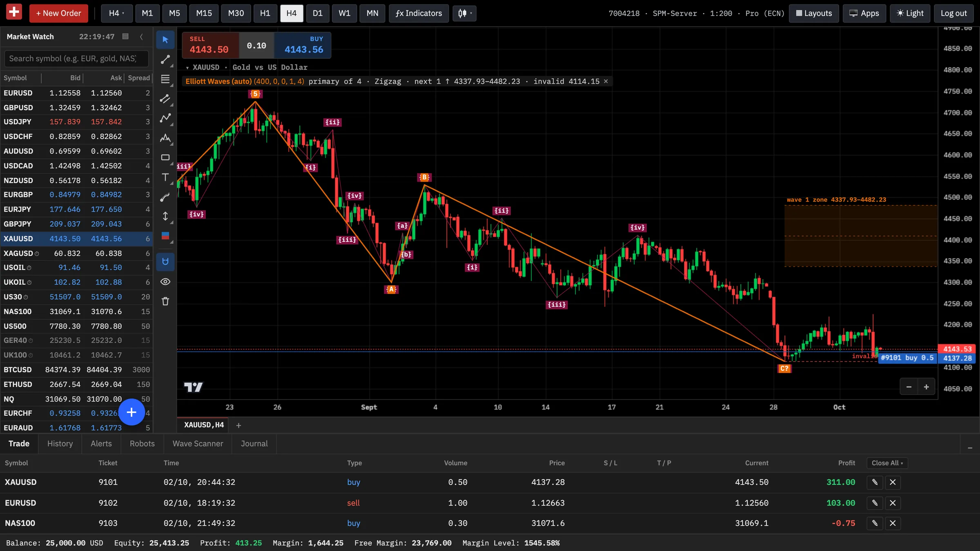Select the trend line drawing tool
Image resolution: width=980 pixels, height=551 pixels.
pyautogui.click(x=165, y=60)
